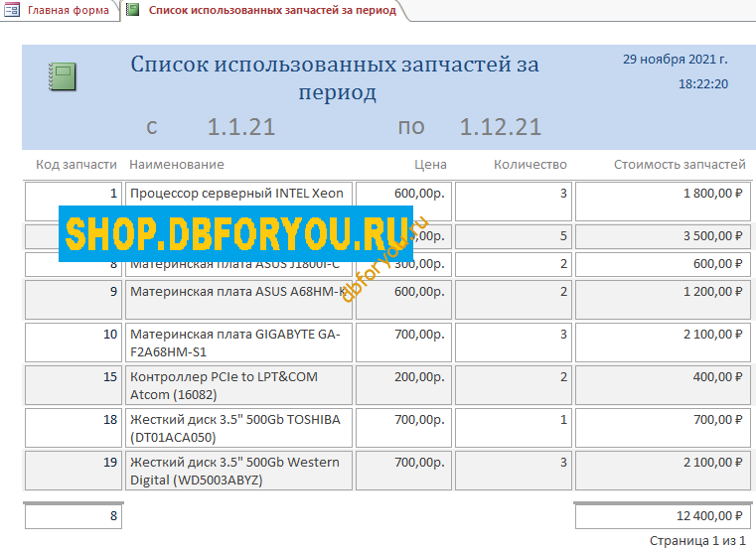756x550 pixels.
Task: Click the report icon on the Список tab
Action: coord(132,10)
